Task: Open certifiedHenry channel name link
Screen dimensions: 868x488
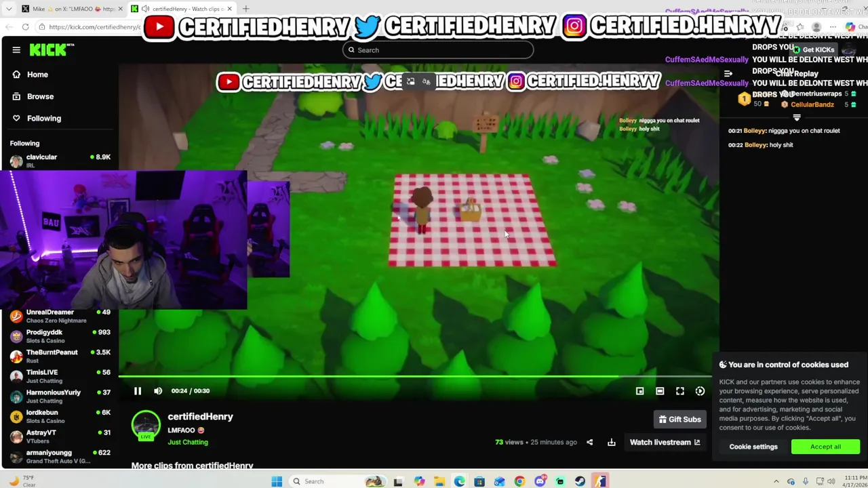Action: click(x=200, y=417)
